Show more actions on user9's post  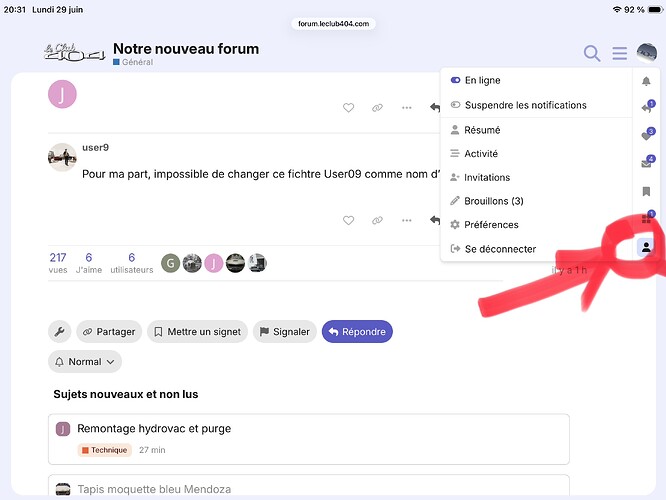coord(406,220)
